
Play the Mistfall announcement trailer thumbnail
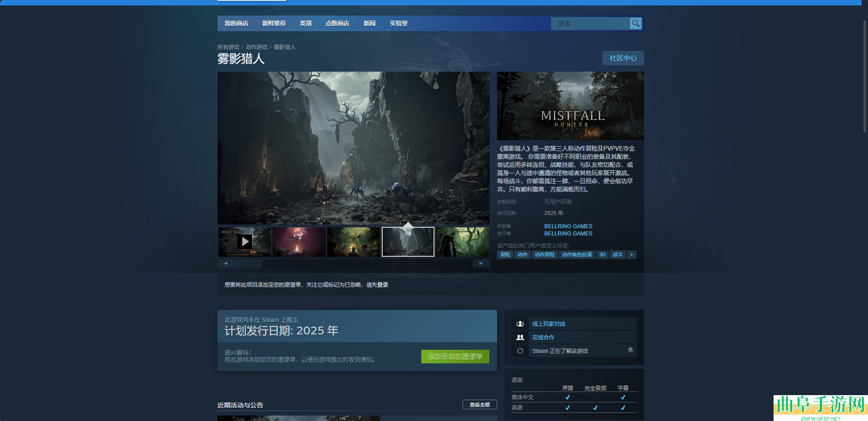click(245, 242)
